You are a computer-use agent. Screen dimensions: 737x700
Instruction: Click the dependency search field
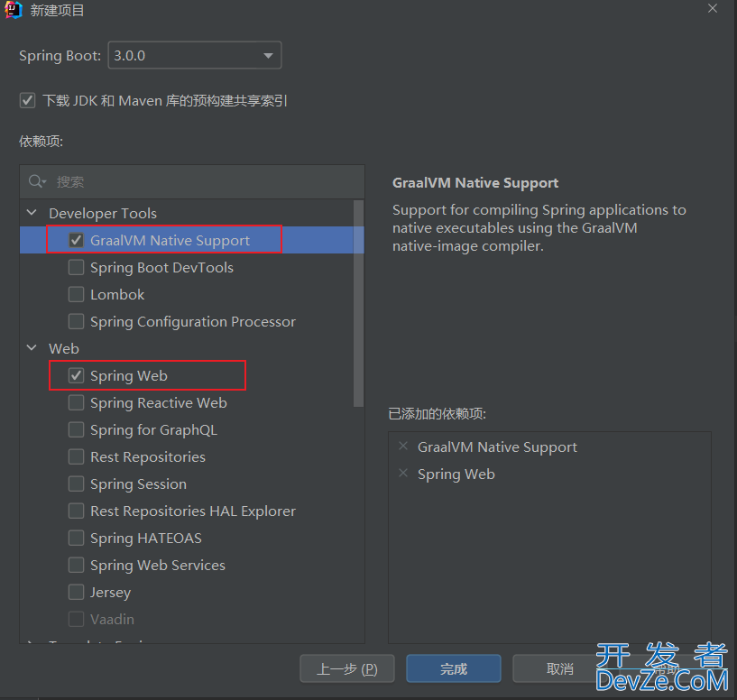192,181
